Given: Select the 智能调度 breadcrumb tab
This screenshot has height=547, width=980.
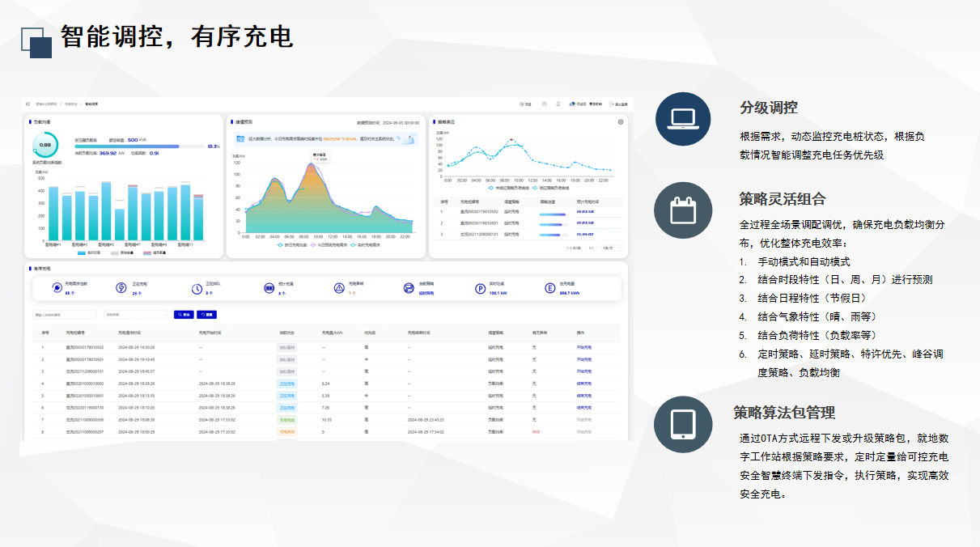Looking at the screenshot, I should (91, 104).
